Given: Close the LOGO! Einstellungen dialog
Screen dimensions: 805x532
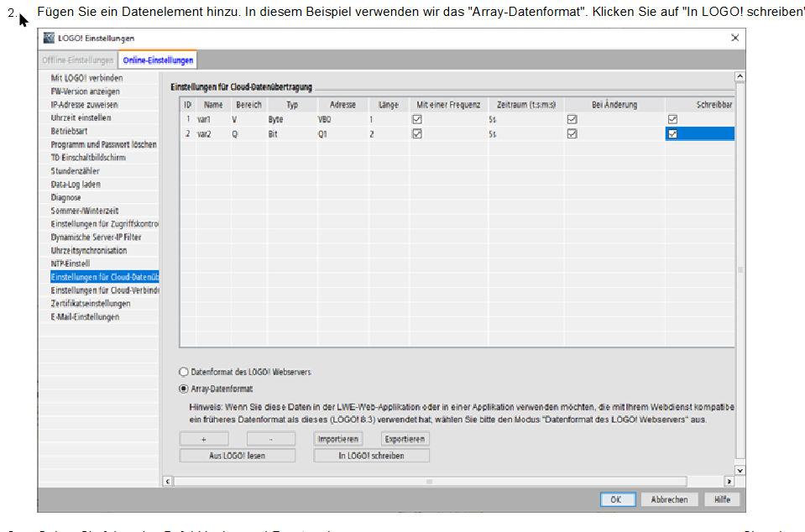Looking at the screenshot, I should 734,38.
